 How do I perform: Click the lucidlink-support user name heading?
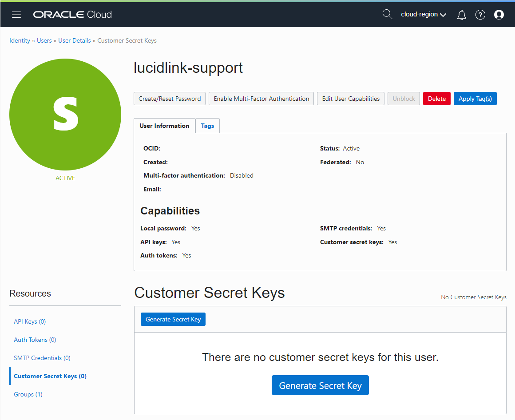click(188, 68)
